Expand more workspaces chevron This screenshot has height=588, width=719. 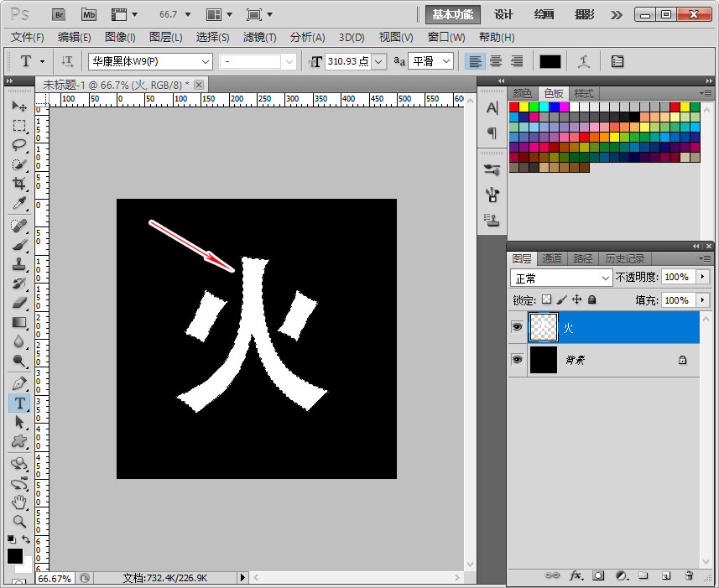(x=617, y=14)
